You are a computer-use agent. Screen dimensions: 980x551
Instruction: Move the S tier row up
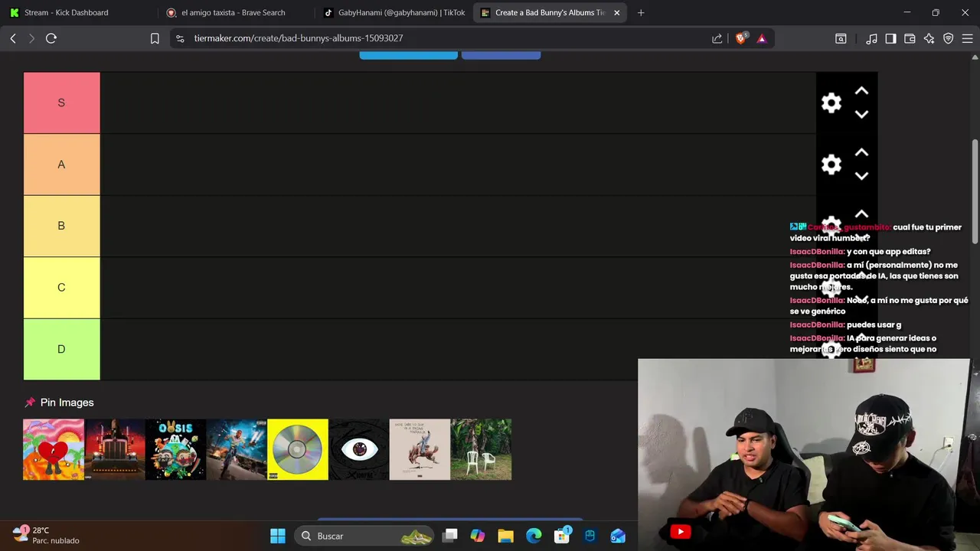coord(861,91)
